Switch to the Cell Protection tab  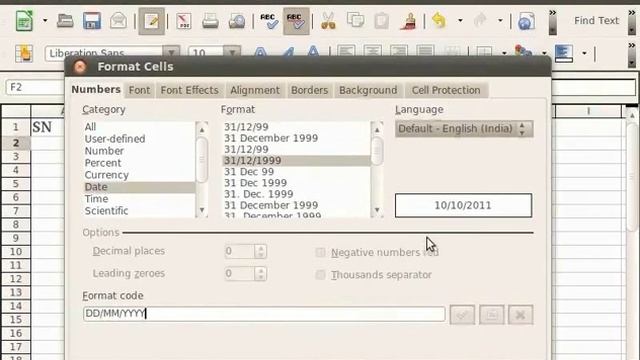(446, 90)
